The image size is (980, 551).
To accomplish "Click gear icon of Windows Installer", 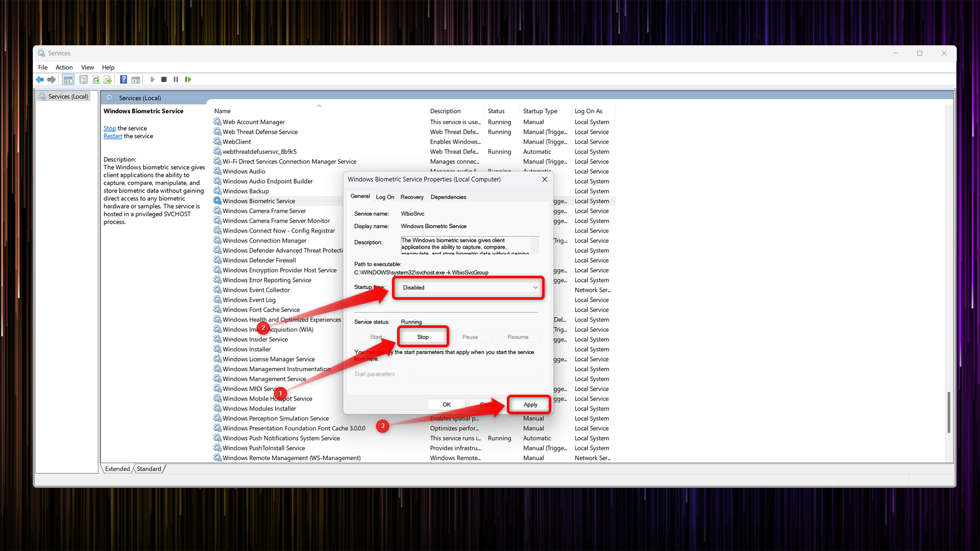I will 217,349.
